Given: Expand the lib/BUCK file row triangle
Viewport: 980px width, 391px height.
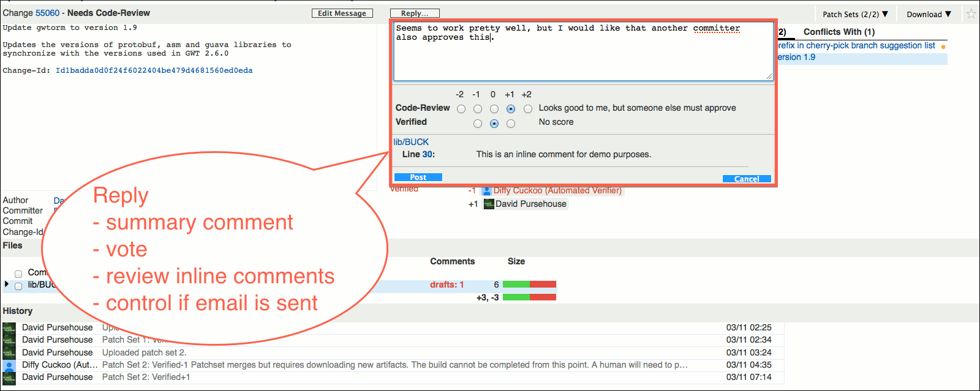Looking at the screenshot, I should pyautogui.click(x=7, y=285).
